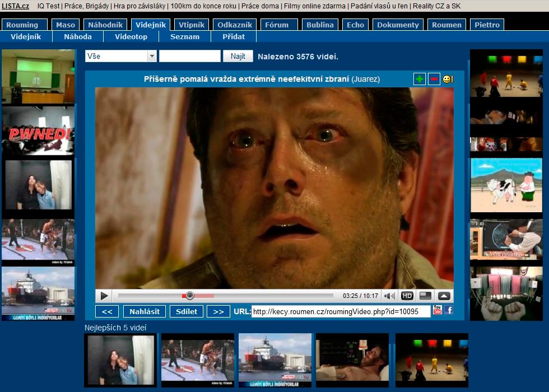Play the video with the play button
Viewport: 549px width, 392px height.
click(x=104, y=296)
